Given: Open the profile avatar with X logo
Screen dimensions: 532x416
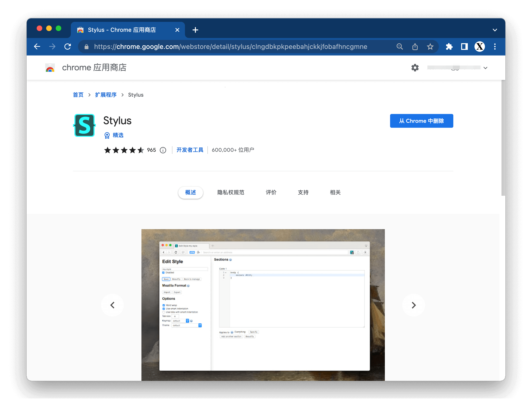Looking at the screenshot, I should [x=479, y=47].
